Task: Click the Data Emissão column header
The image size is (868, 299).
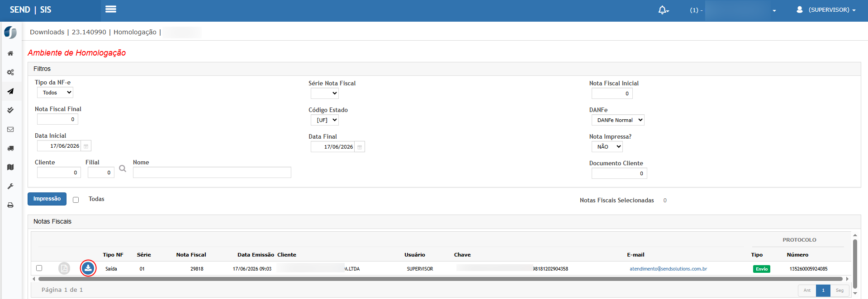Action: 256,255
